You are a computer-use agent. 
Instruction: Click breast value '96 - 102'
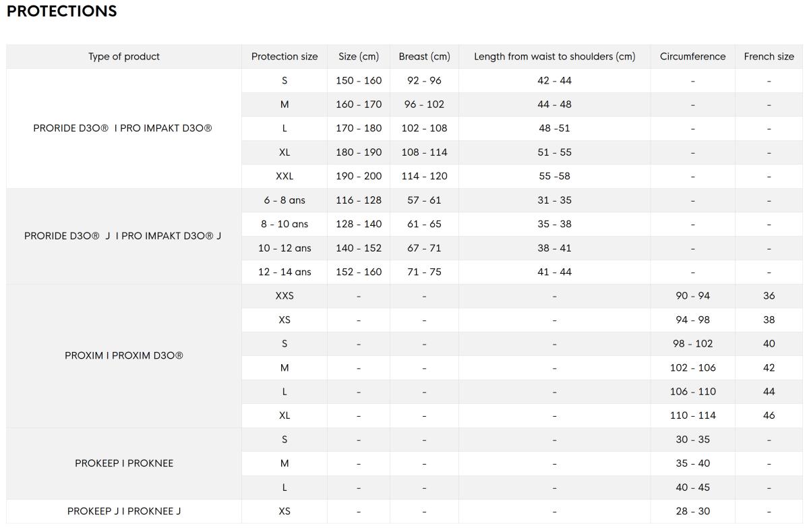click(424, 105)
